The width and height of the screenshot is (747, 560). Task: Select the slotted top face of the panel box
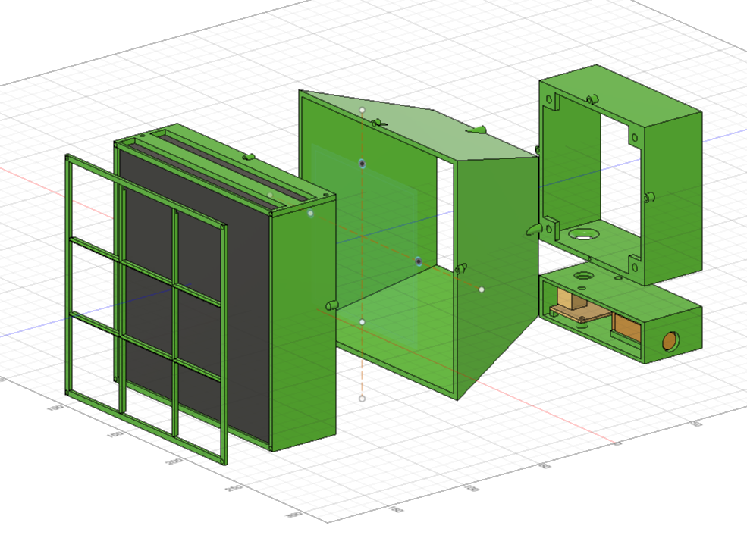[224, 167]
